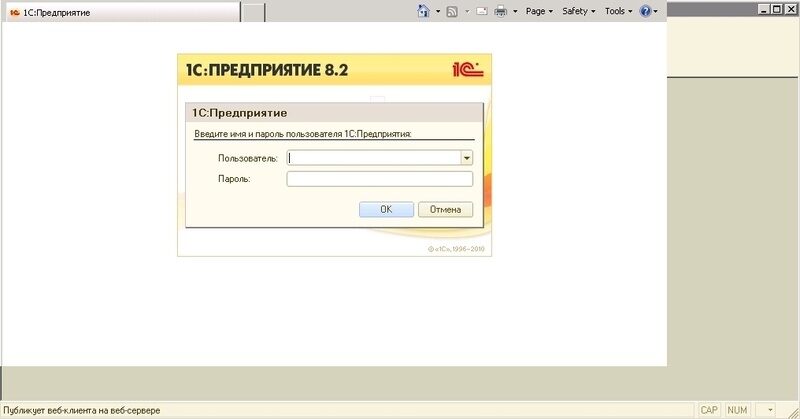Open the Home button dropdown arrow
Viewport: 800px width, 419px height.
(438, 11)
